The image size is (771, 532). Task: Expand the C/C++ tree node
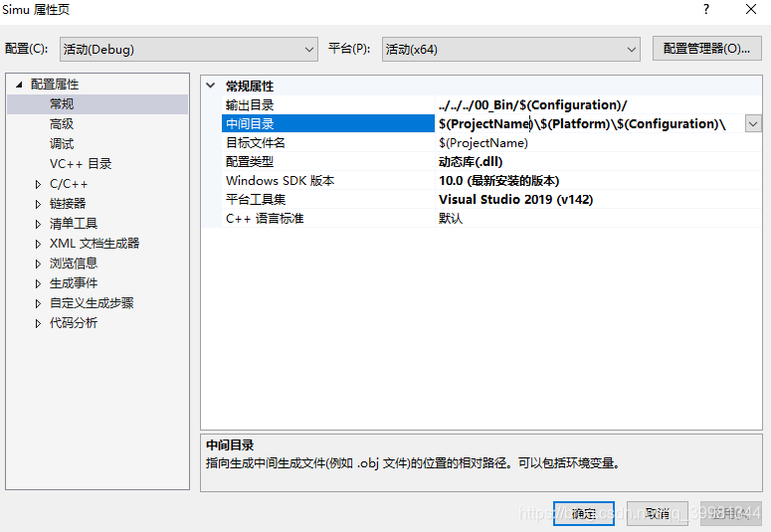38,184
